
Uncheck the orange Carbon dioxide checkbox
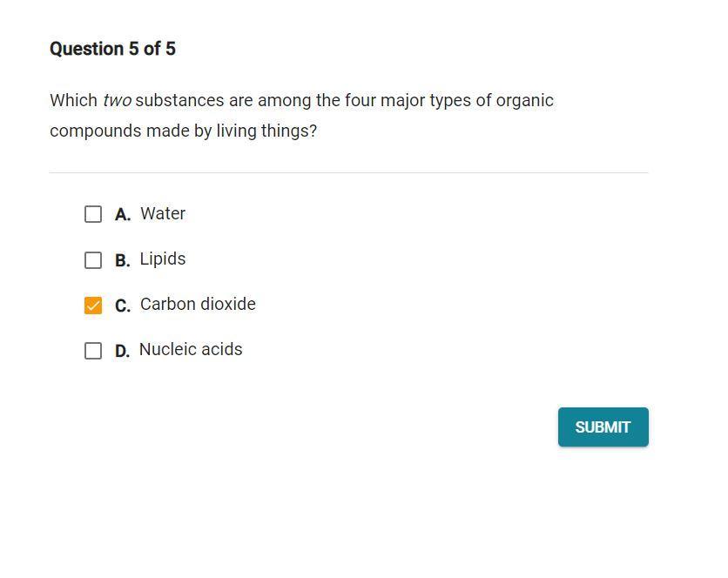tap(93, 306)
